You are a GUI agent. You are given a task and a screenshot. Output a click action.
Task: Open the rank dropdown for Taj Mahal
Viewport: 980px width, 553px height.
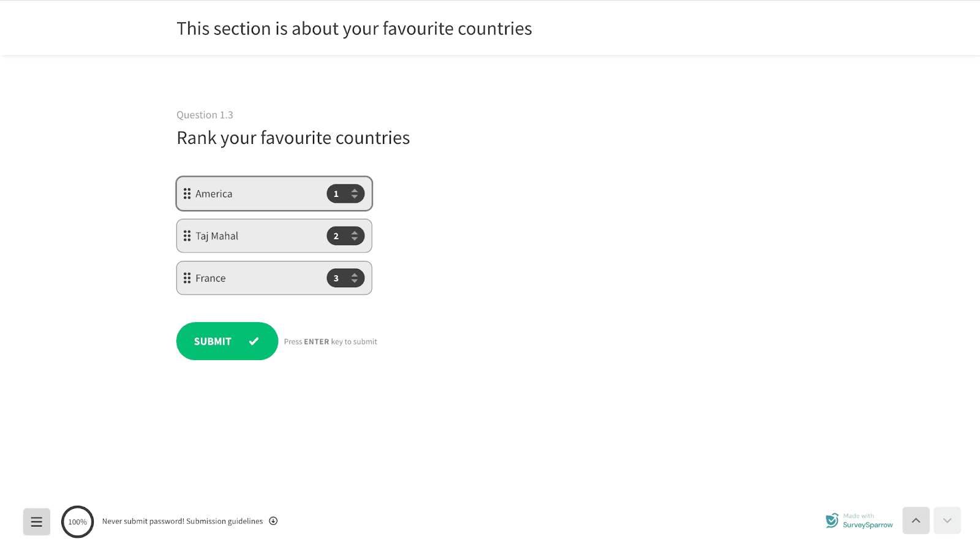[x=345, y=236]
